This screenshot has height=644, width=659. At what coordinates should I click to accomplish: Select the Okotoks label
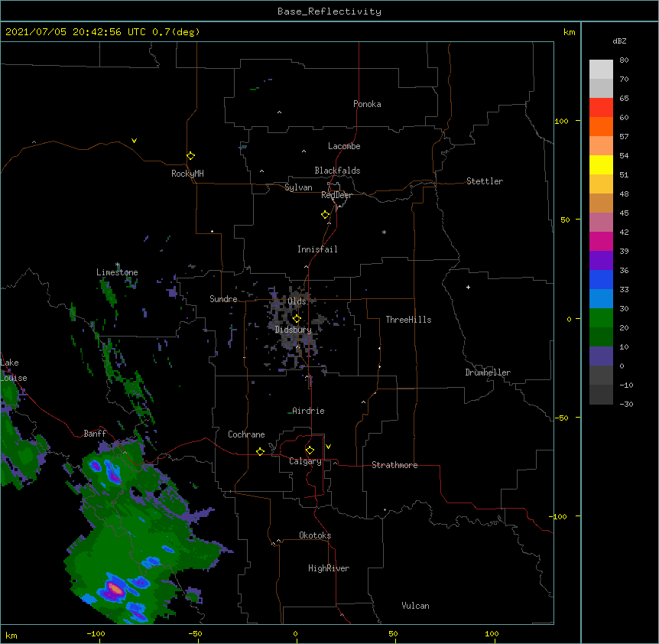click(315, 535)
